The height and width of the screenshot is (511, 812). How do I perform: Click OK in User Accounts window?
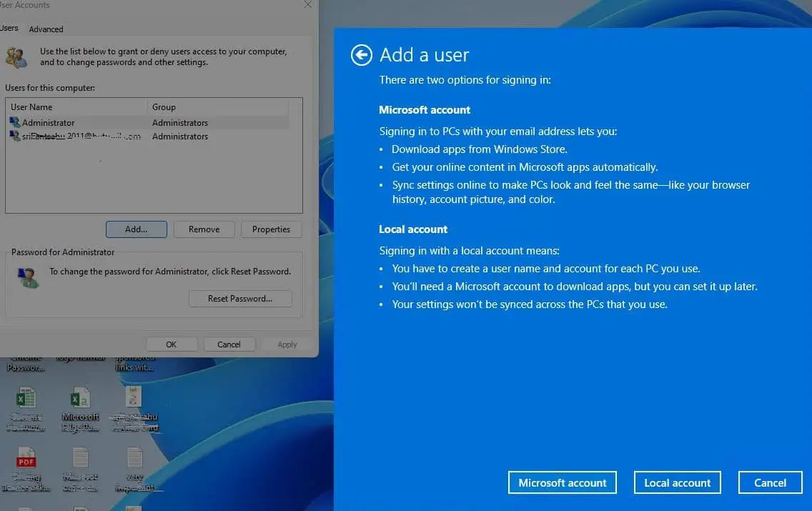tap(171, 344)
